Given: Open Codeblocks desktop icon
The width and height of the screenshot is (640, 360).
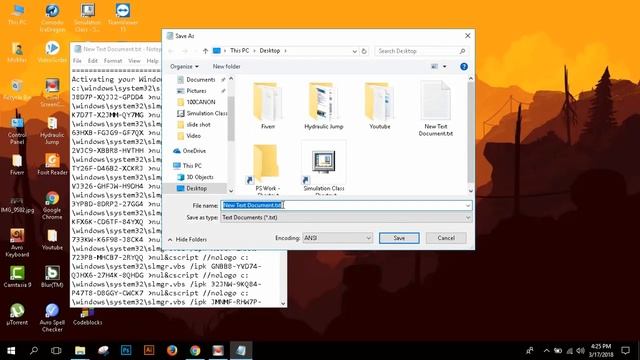Looking at the screenshot, I should tap(87, 317).
